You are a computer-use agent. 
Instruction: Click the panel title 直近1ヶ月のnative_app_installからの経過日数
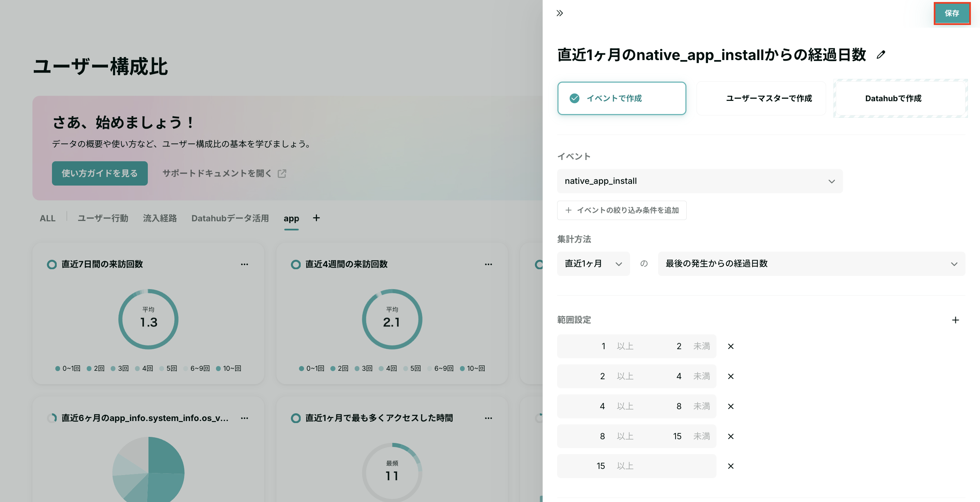pos(711,55)
